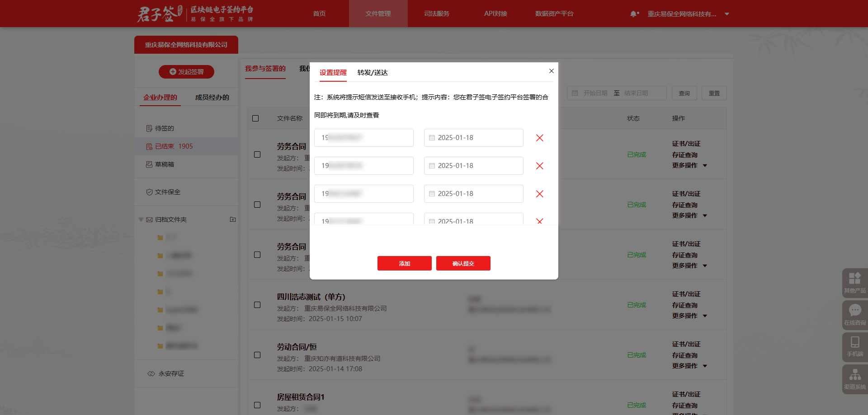Open 司法服务 in top navigation
The height and width of the screenshot is (415, 868).
pos(437,14)
